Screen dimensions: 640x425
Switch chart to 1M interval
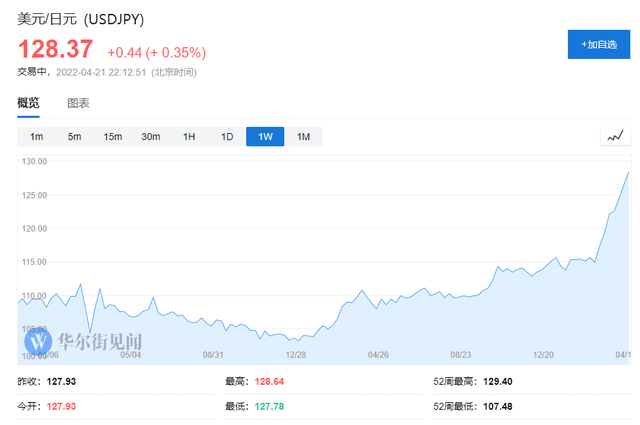point(303,137)
